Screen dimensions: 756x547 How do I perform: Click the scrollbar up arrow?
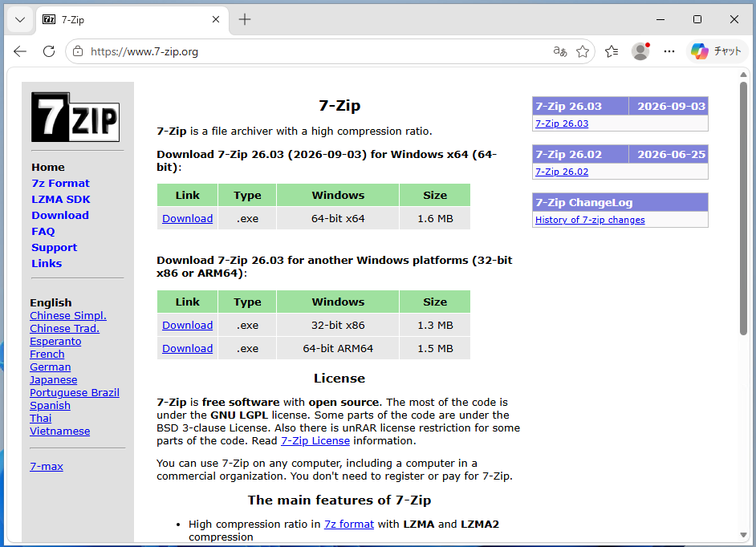click(x=743, y=75)
